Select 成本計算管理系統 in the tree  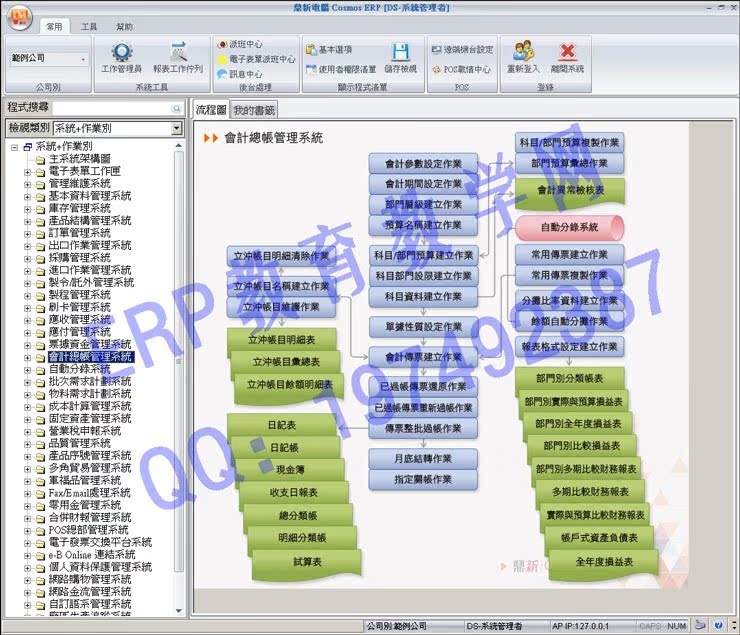(90, 406)
